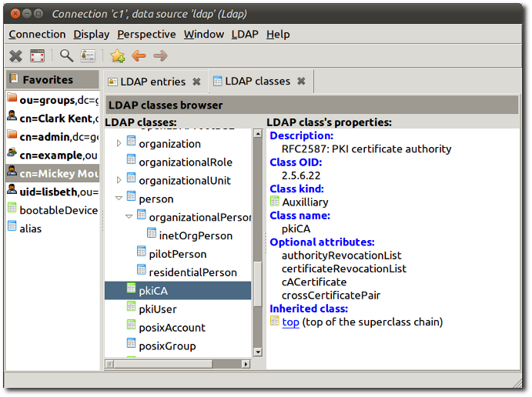Expand the organization class node
Viewport: 532px width, 397px height.
(119, 144)
